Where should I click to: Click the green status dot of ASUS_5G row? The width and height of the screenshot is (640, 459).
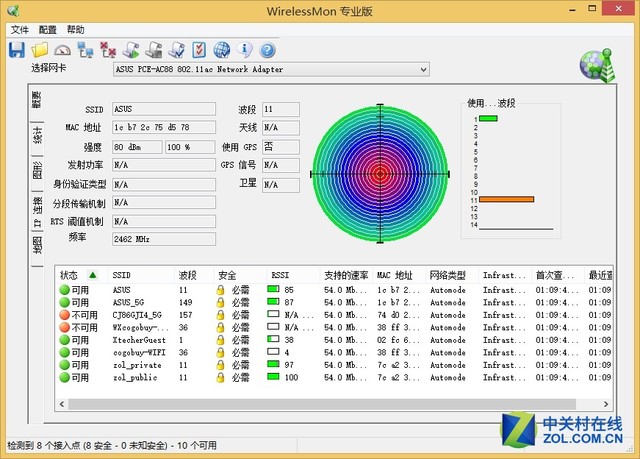pos(64,302)
